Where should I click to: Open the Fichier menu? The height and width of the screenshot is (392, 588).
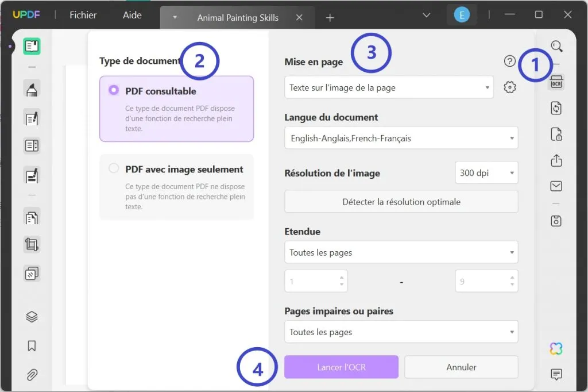click(83, 15)
